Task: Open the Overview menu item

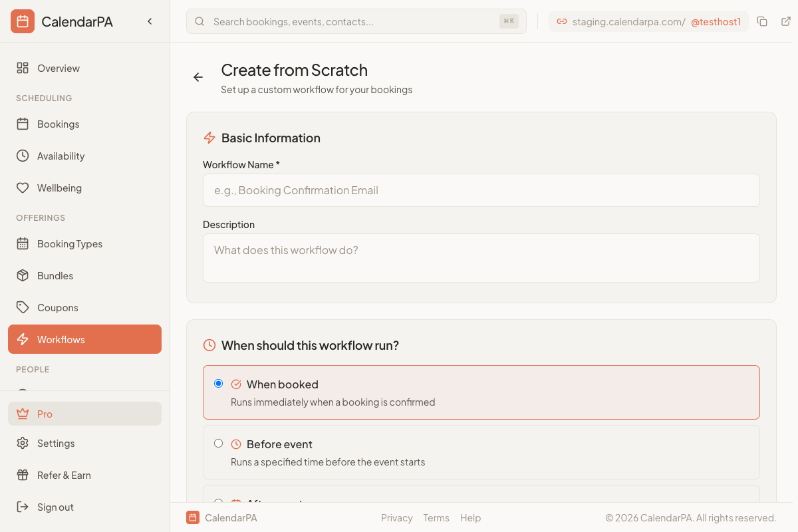Action: pyautogui.click(x=59, y=68)
